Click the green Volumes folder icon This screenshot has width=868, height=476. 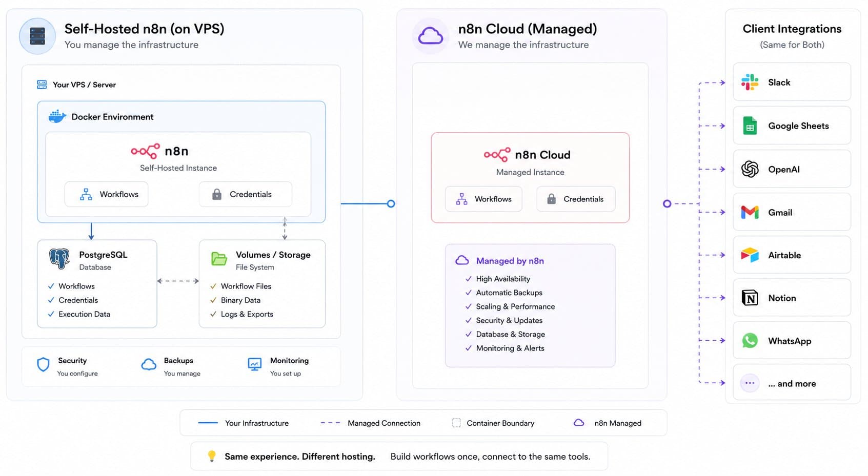219,259
